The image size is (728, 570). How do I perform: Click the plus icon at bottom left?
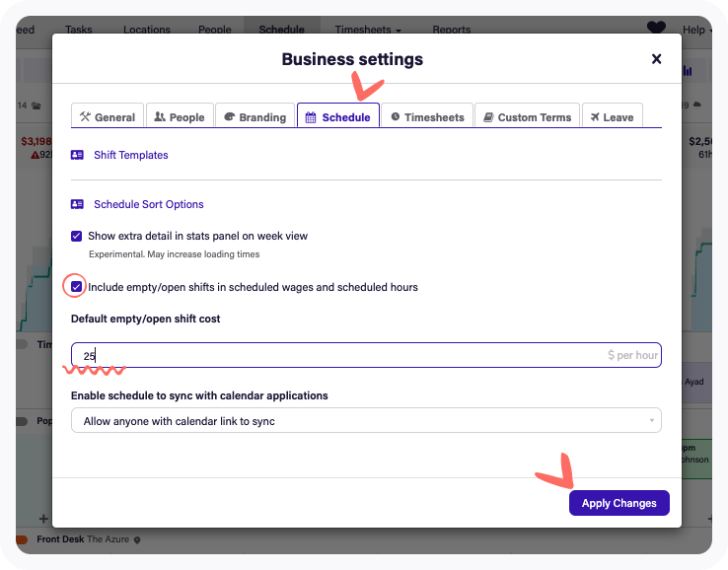click(43, 519)
